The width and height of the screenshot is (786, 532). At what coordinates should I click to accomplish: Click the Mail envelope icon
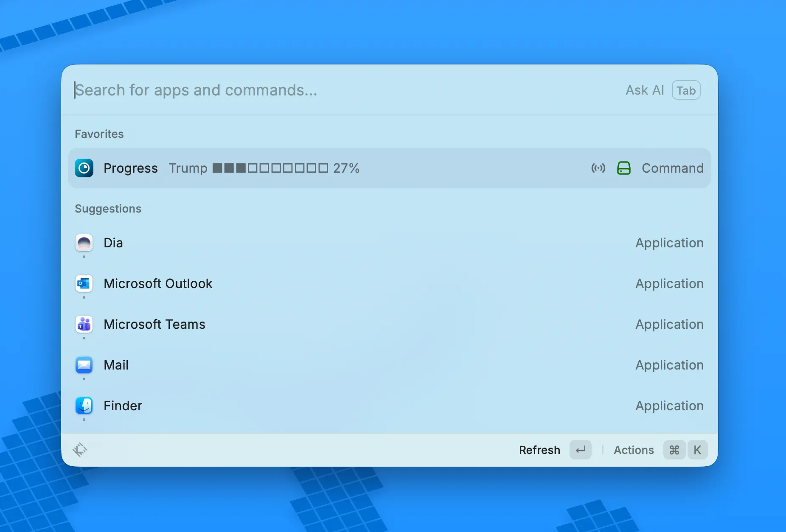pos(84,365)
